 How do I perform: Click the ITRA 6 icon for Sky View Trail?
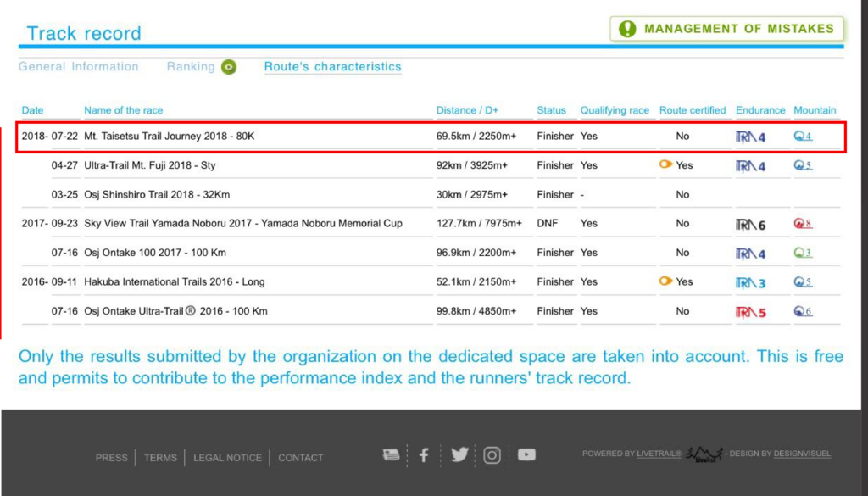[751, 224]
